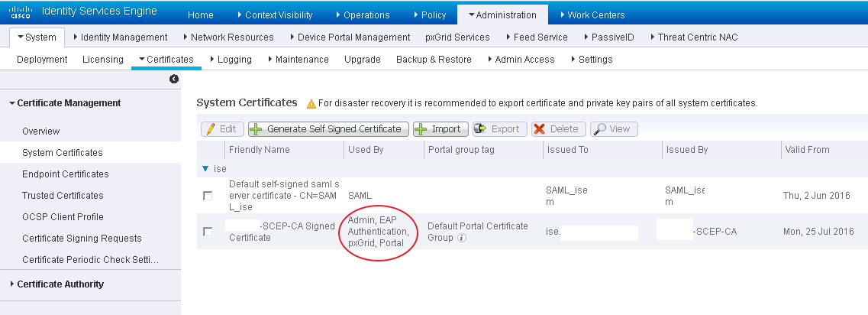Open the Settings menu
The width and height of the screenshot is (868, 315).
(591, 60)
